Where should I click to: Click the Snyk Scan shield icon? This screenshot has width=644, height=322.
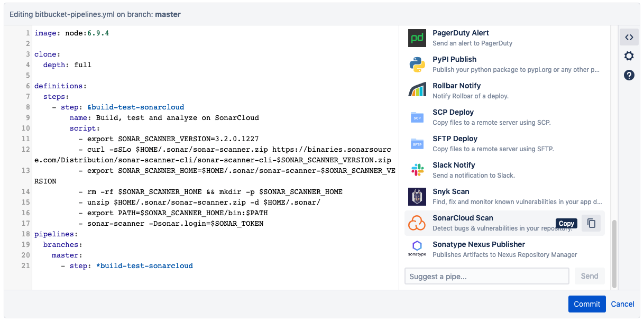click(417, 196)
